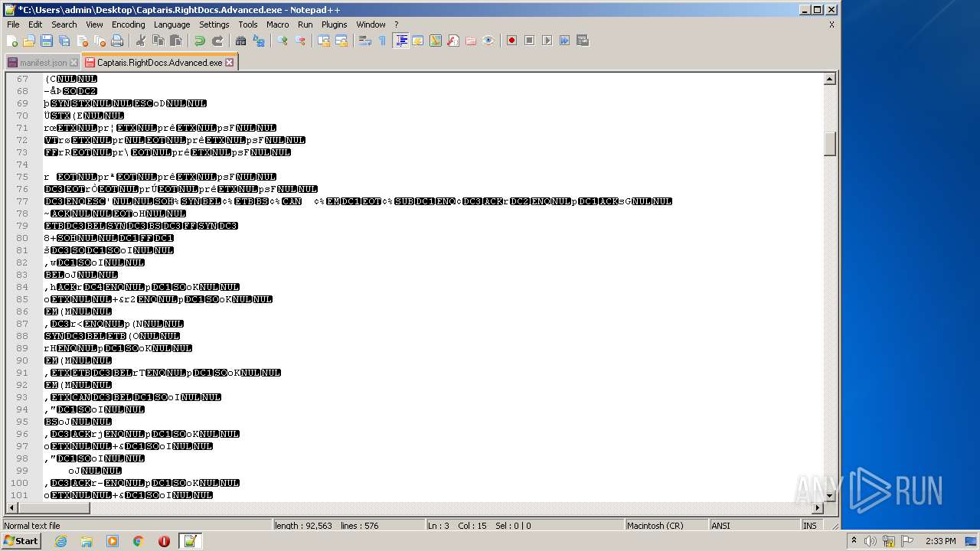Screen dimensions: 980x551
Task: Open user defined language dialog icon
Action: pos(417,41)
